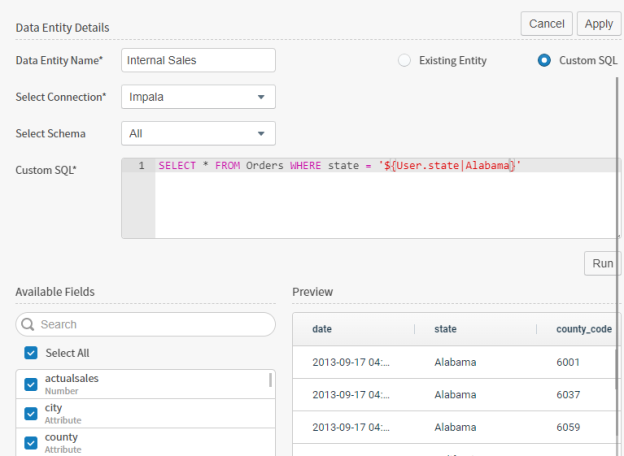Screen dimensions: 624x456
Task: Run the custom SQL query
Action: (602, 264)
